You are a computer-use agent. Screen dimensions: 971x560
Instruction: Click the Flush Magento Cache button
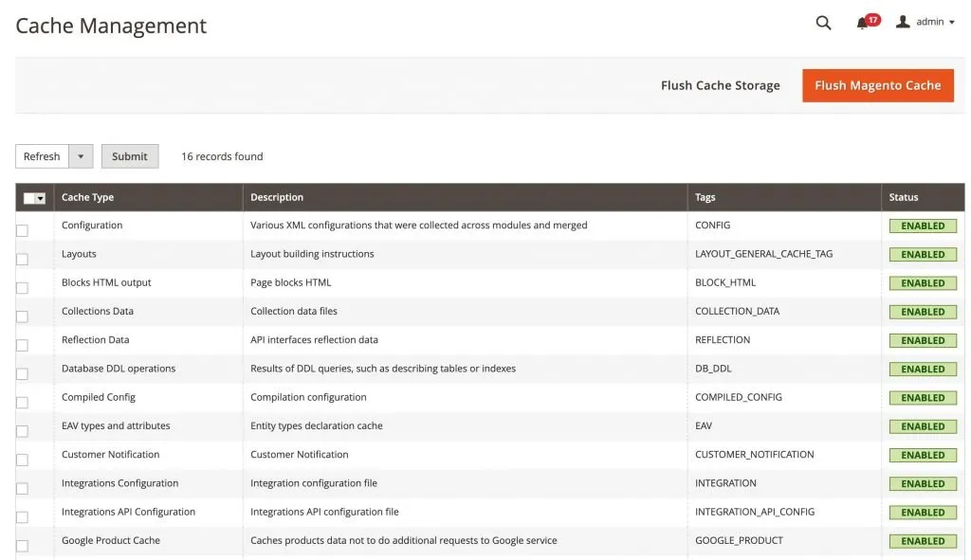click(x=878, y=84)
